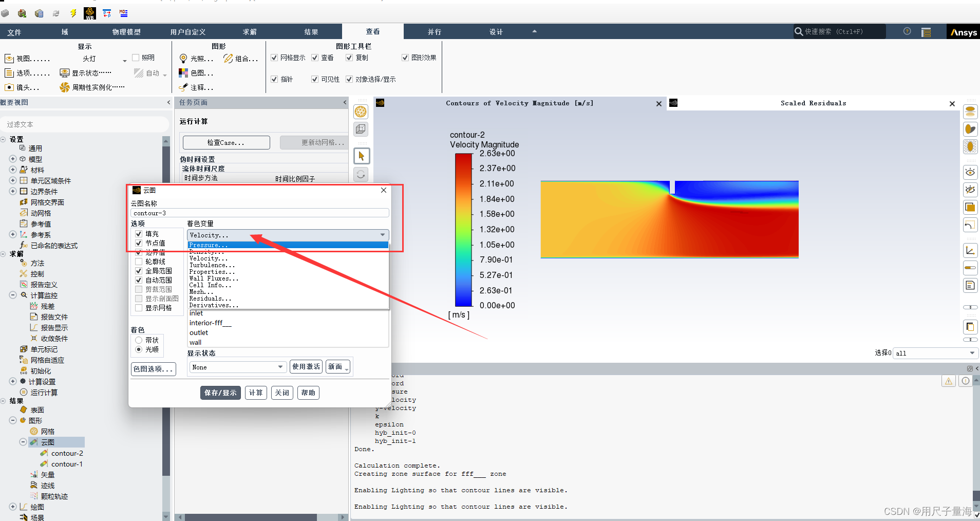The width and height of the screenshot is (980, 521).
Task: Open 组合 (Compose) tool
Action: (x=240, y=59)
